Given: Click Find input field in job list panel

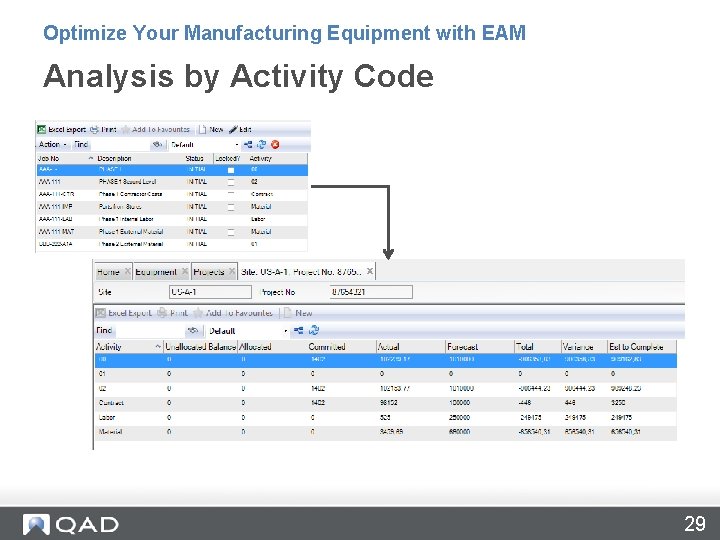Looking at the screenshot, I should point(119,145).
